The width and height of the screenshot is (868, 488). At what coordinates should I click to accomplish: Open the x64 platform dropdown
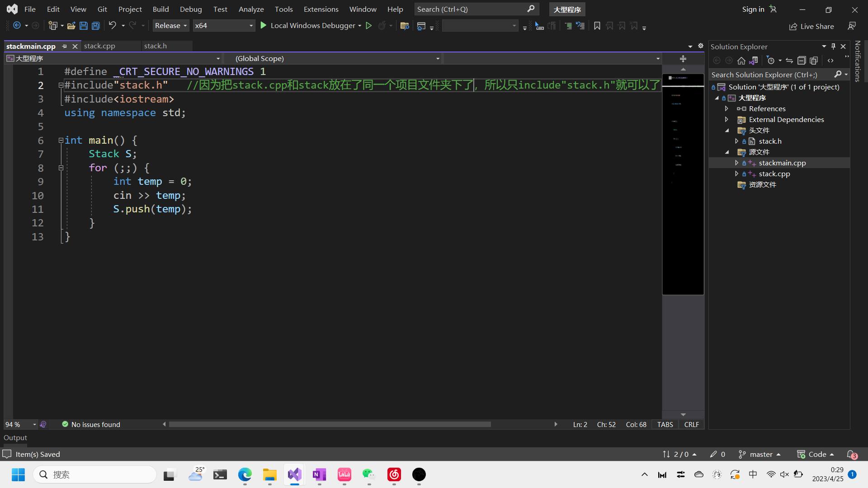point(224,26)
